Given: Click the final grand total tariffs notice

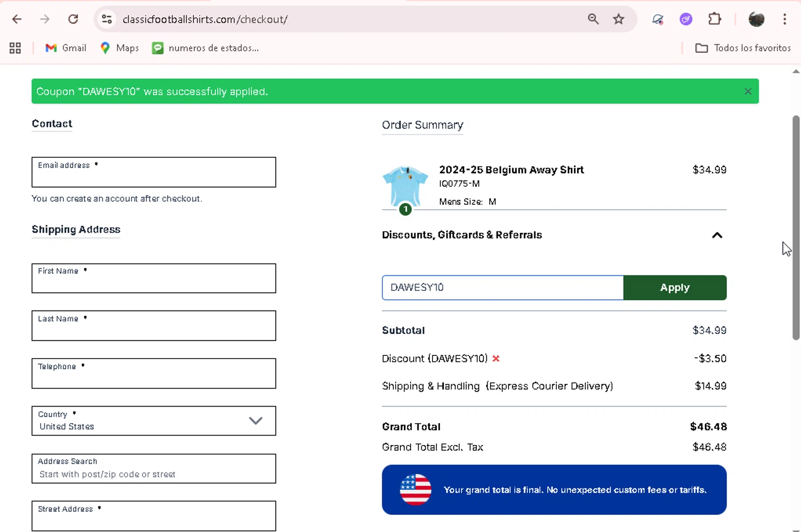Looking at the screenshot, I should pyautogui.click(x=554, y=490).
